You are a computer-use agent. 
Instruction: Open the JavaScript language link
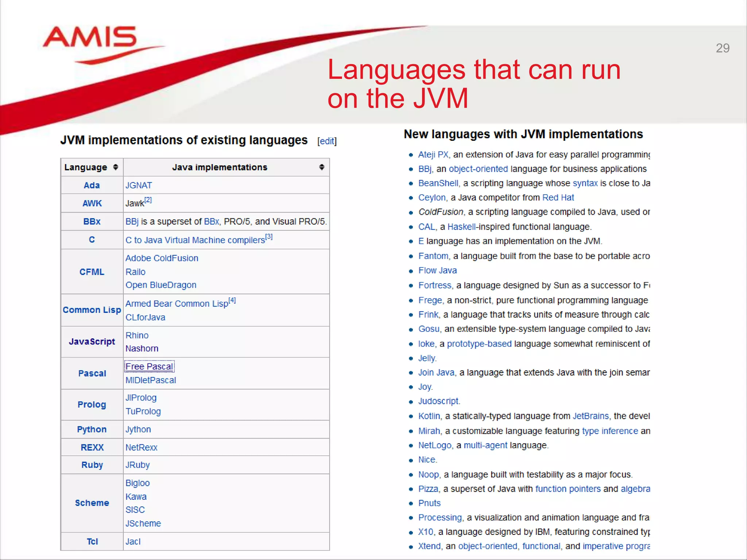point(92,342)
